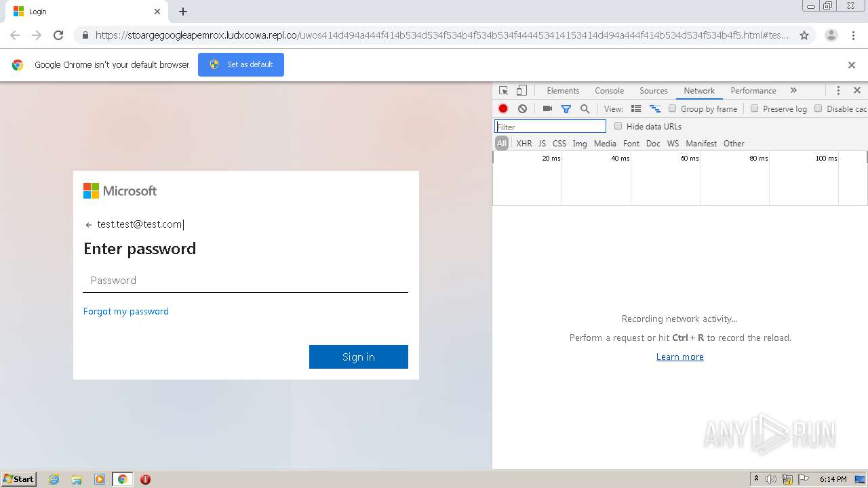Stop recording network log with red button
Image resolution: width=868 pixels, height=488 pixels.
click(503, 108)
